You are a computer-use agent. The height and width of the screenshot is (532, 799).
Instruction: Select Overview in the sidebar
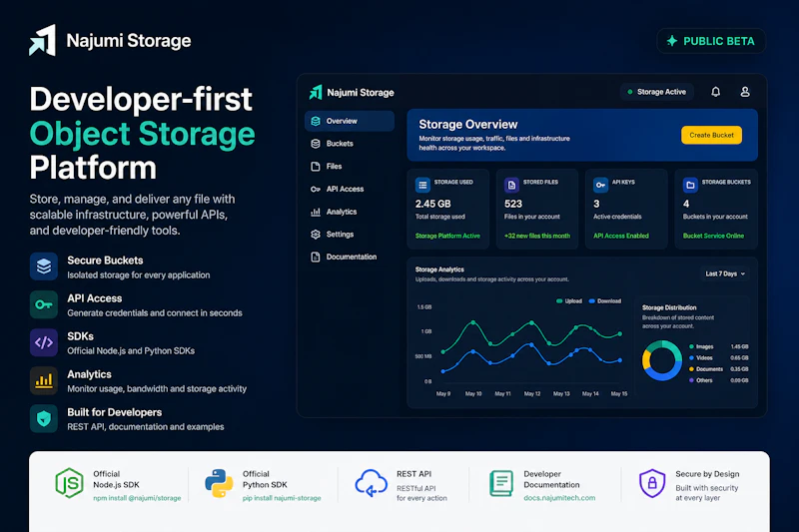(x=350, y=121)
